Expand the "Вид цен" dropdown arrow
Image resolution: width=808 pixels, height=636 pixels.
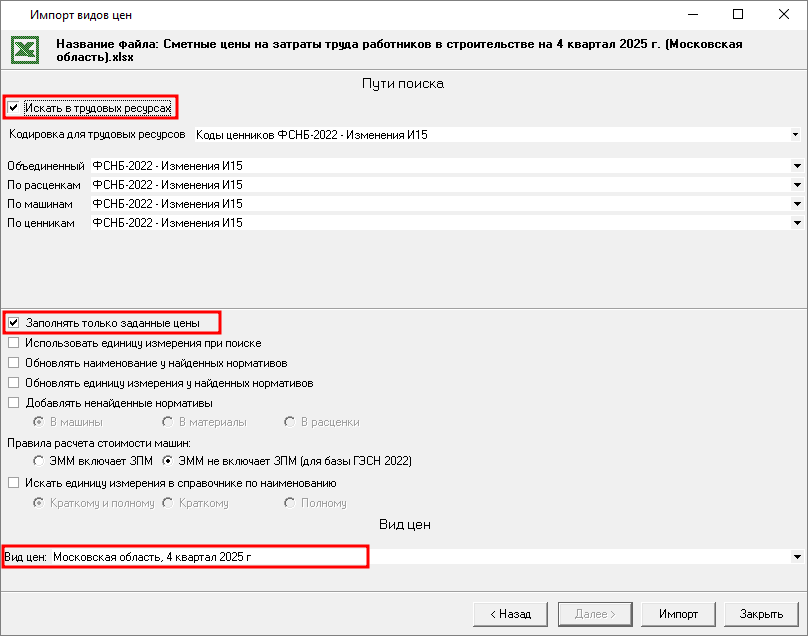point(797,556)
